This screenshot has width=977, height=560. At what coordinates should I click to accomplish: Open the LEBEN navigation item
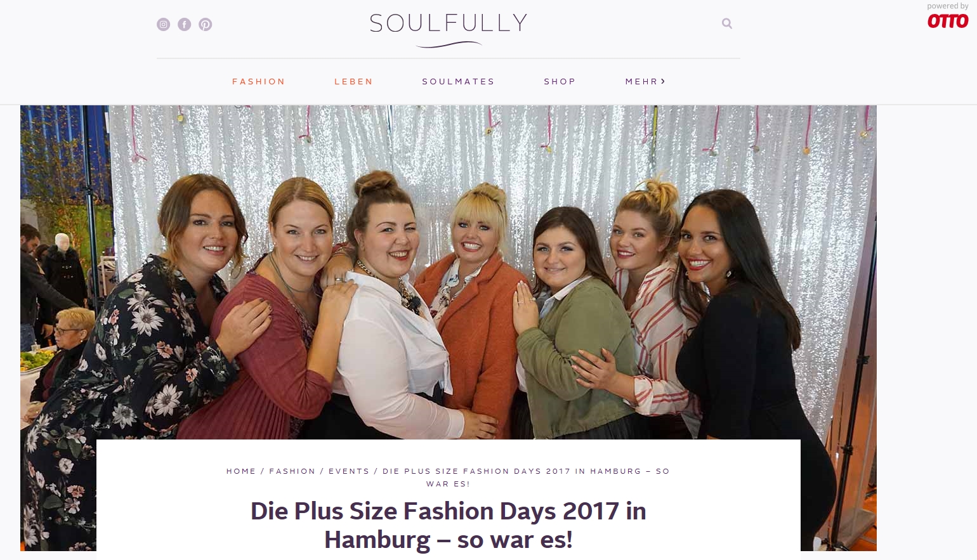click(x=354, y=81)
